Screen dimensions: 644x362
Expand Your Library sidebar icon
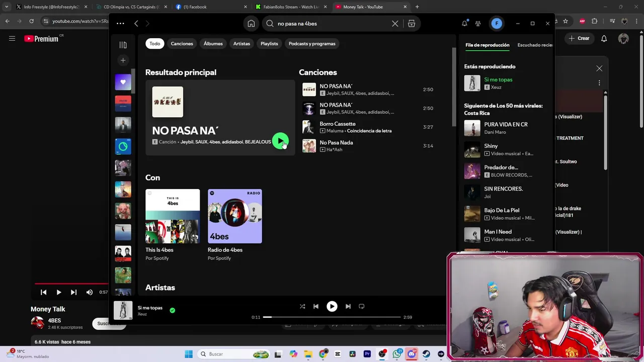pyautogui.click(x=123, y=45)
